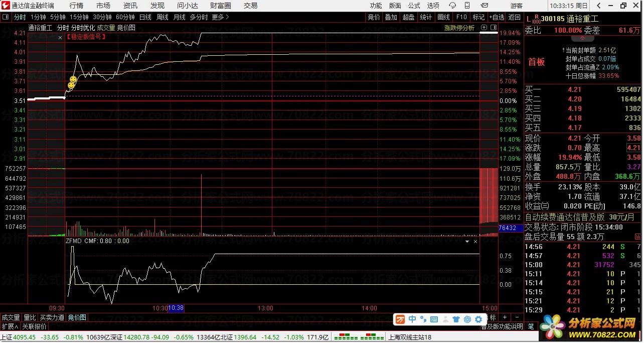Click the 10:38 time marker on axis

click(176, 308)
